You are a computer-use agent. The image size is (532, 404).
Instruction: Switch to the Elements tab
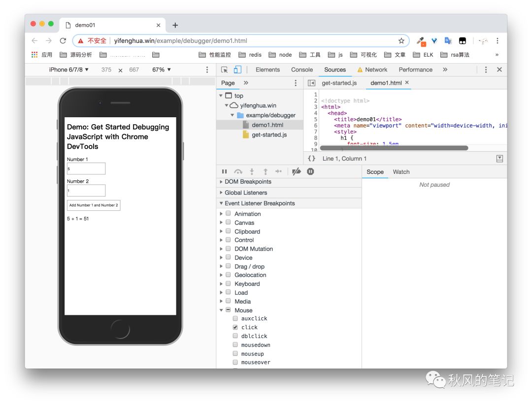[x=267, y=69]
